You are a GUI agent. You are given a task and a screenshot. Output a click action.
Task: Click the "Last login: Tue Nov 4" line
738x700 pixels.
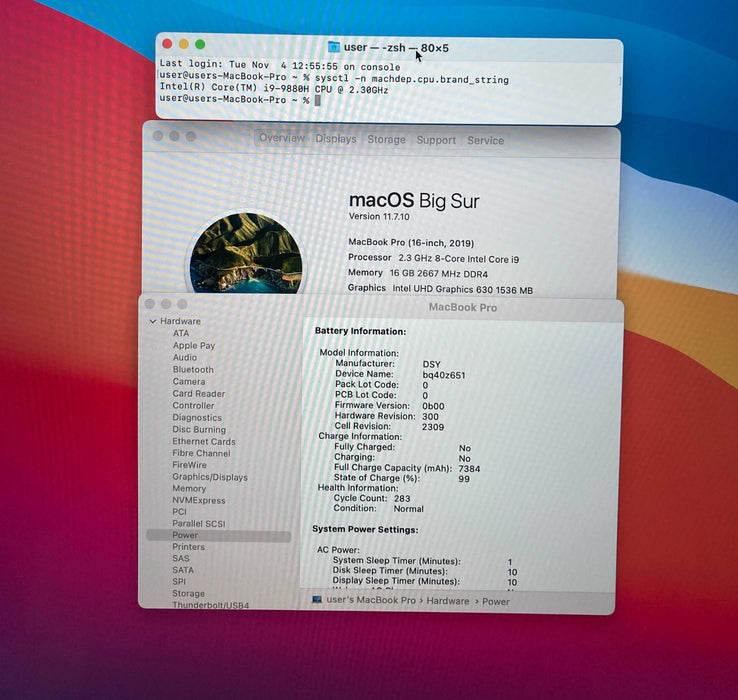coord(280,65)
